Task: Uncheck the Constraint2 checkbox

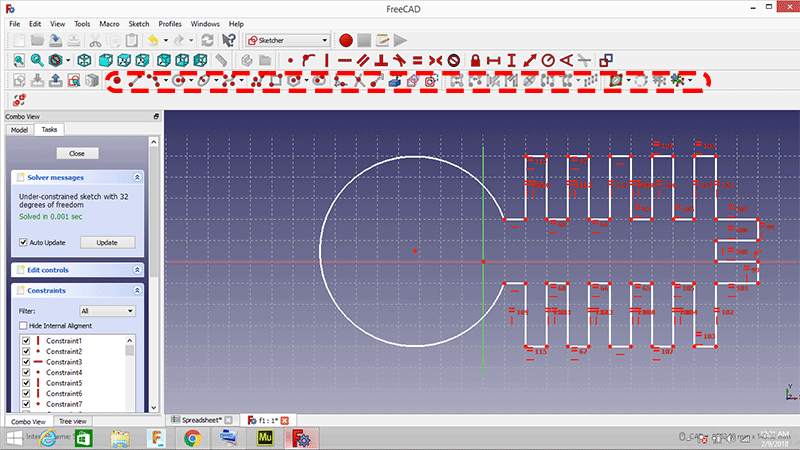Action: point(26,351)
